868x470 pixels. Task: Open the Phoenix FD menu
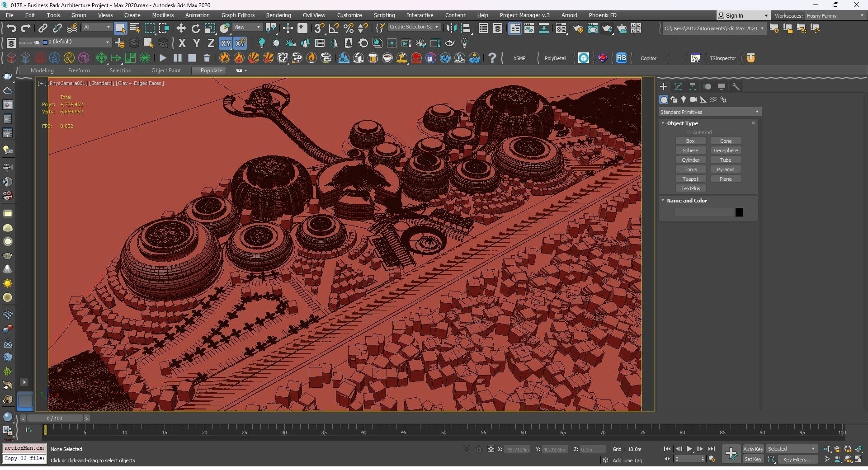603,15
